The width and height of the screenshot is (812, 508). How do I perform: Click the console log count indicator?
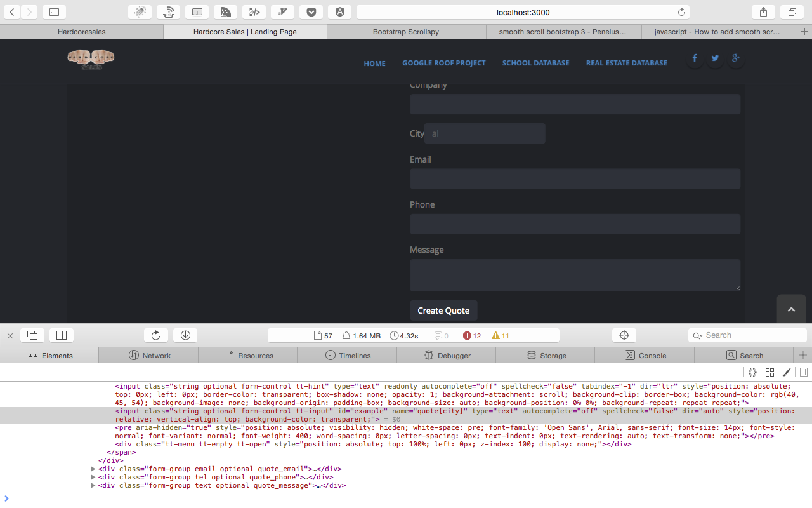[442, 336]
